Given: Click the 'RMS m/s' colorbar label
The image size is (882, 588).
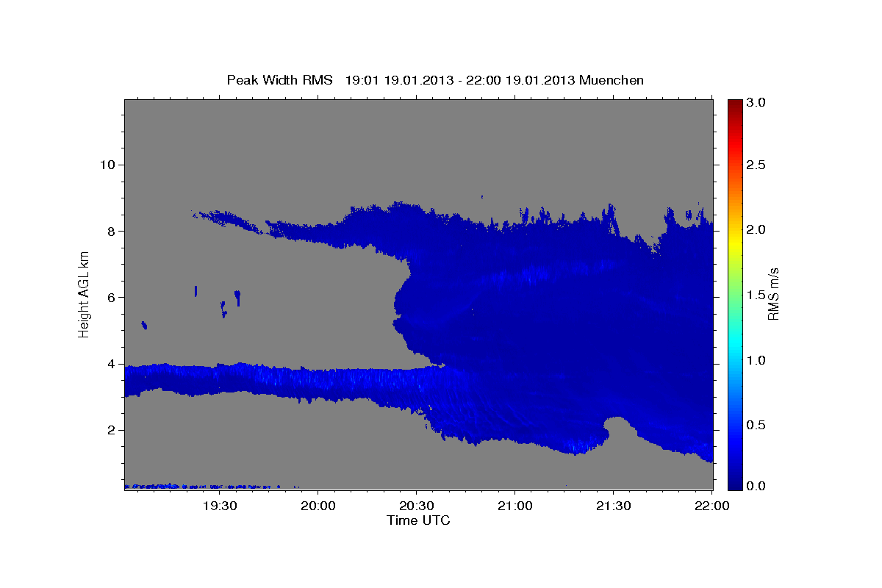Looking at the screenshot, I should coord(773,294).
